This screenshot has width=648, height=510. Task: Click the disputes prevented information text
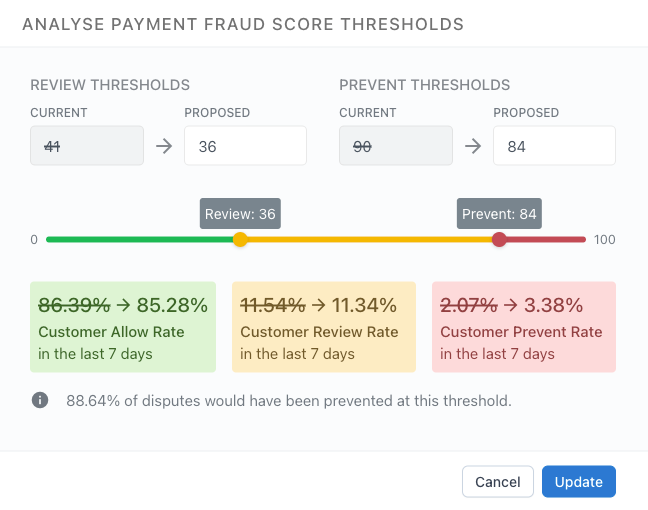289,400
